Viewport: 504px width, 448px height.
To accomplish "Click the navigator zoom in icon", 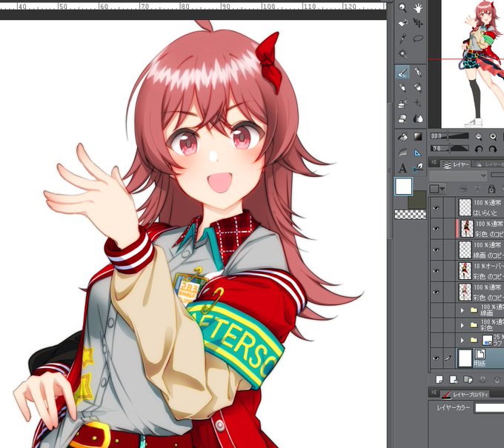I will pos(493,137).
